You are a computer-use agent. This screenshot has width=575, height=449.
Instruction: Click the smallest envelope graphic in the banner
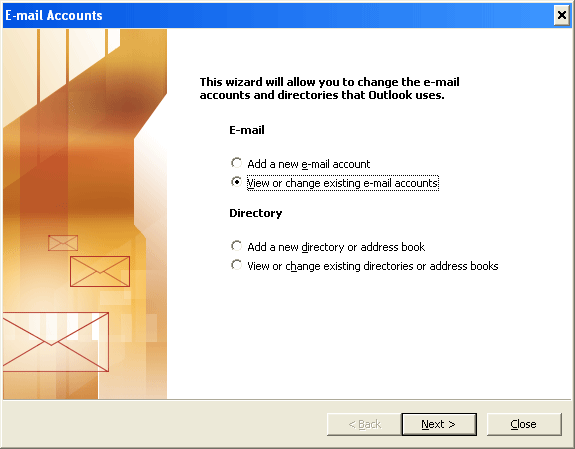coord(63,243)
